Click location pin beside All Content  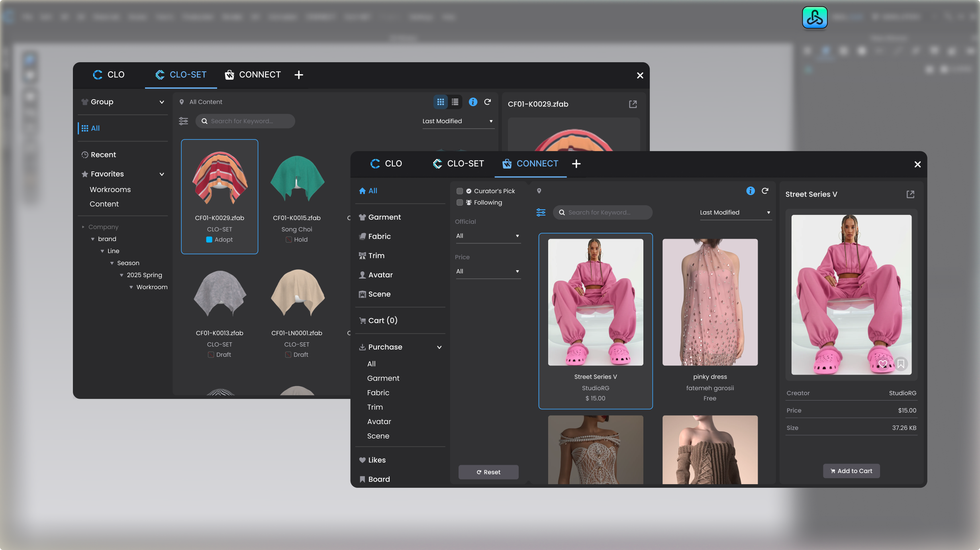coord(182,102)
